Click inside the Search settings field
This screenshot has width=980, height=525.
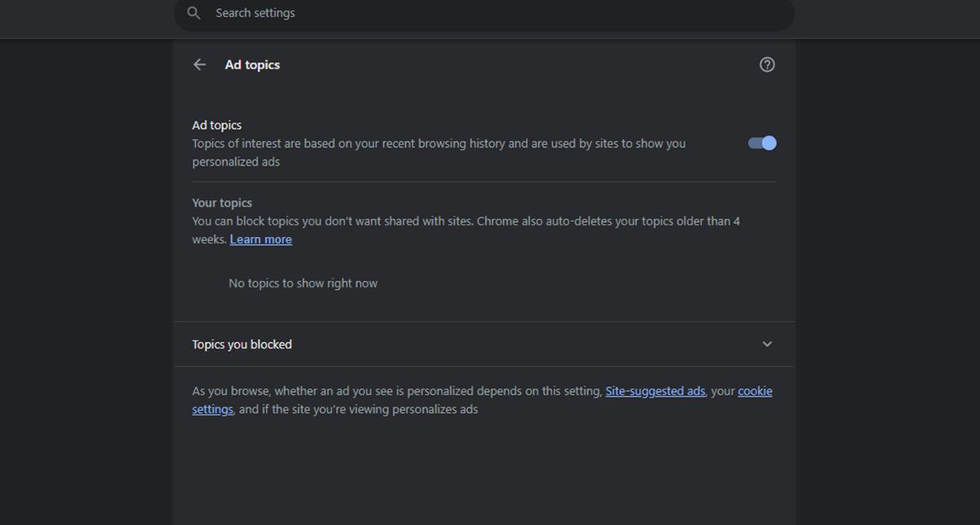tap(408, 13)
